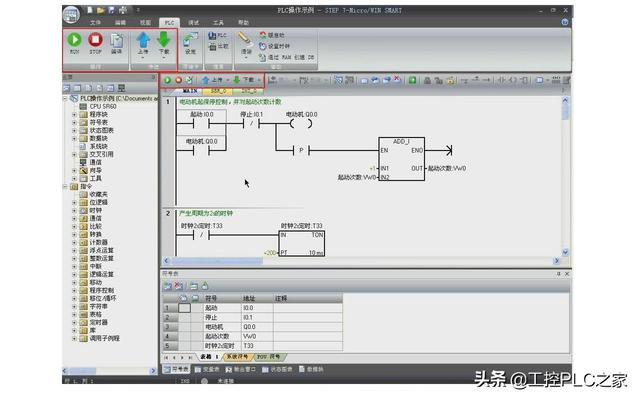Select the INT_0 editor tab
Screen dimensions: 640x400
(249, 91)
